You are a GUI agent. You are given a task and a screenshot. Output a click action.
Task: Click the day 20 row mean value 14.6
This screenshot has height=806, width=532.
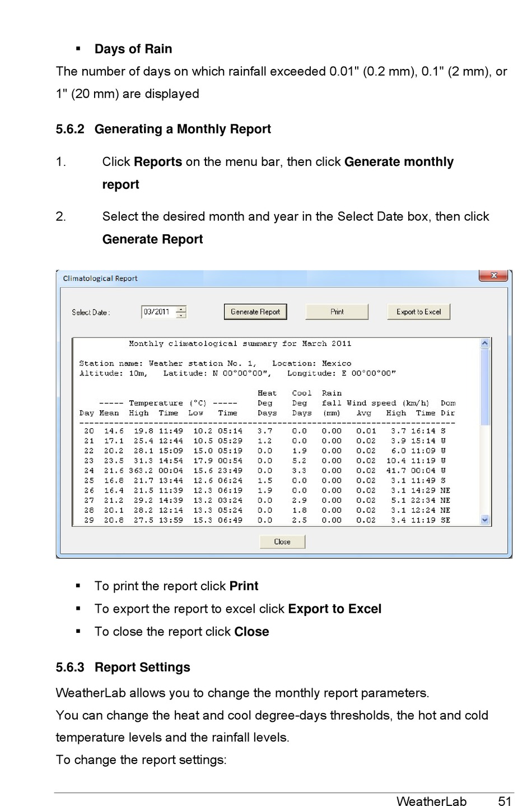(114, 431)
